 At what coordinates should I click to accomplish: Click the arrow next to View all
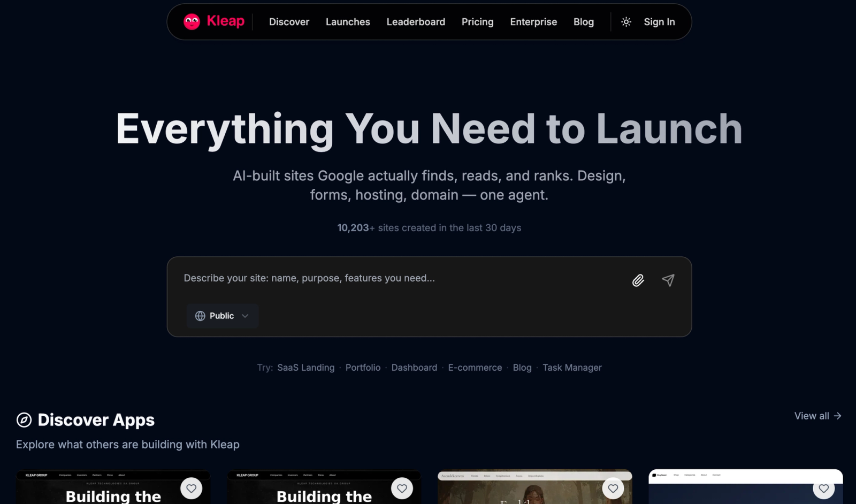coord(838,416)
